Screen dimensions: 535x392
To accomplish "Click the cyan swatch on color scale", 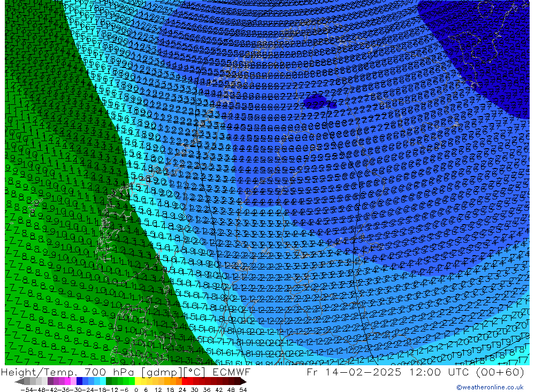I will (103, 381).
